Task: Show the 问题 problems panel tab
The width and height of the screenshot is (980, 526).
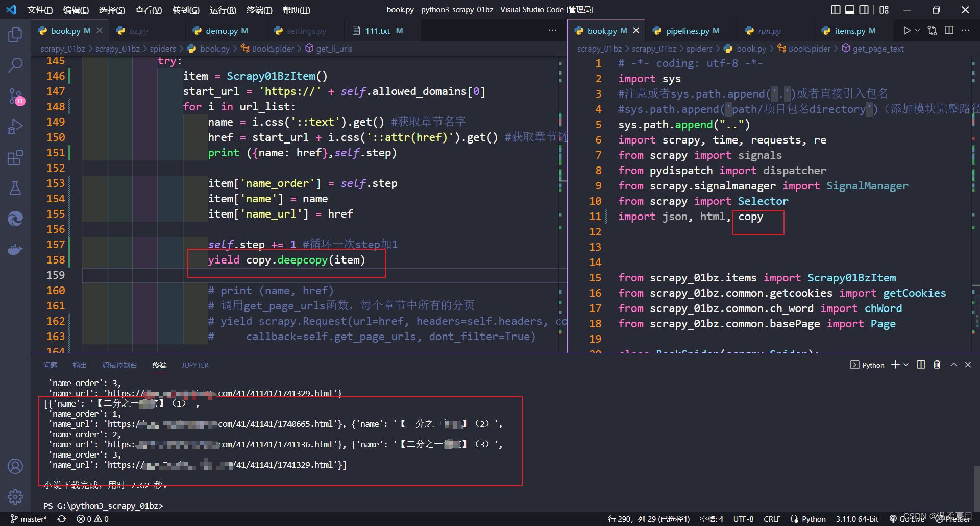Action: [51, 365]
